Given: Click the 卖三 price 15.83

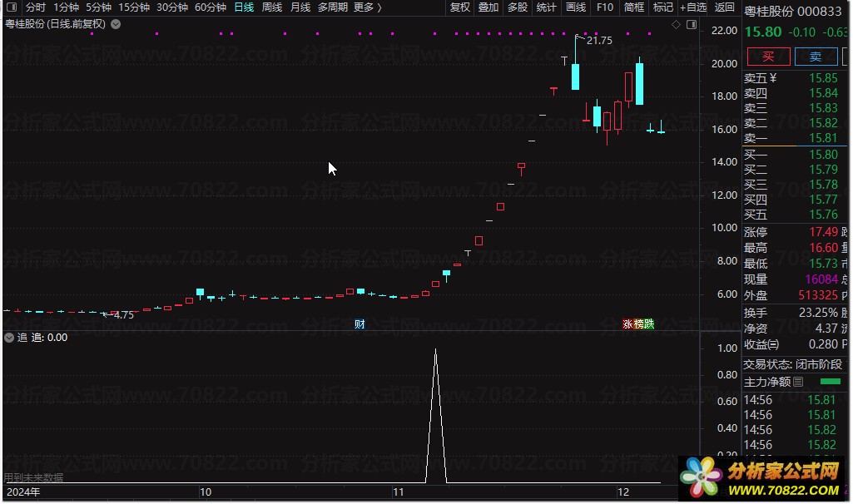Looking at the screenshot, I should (x=823, y=108).
